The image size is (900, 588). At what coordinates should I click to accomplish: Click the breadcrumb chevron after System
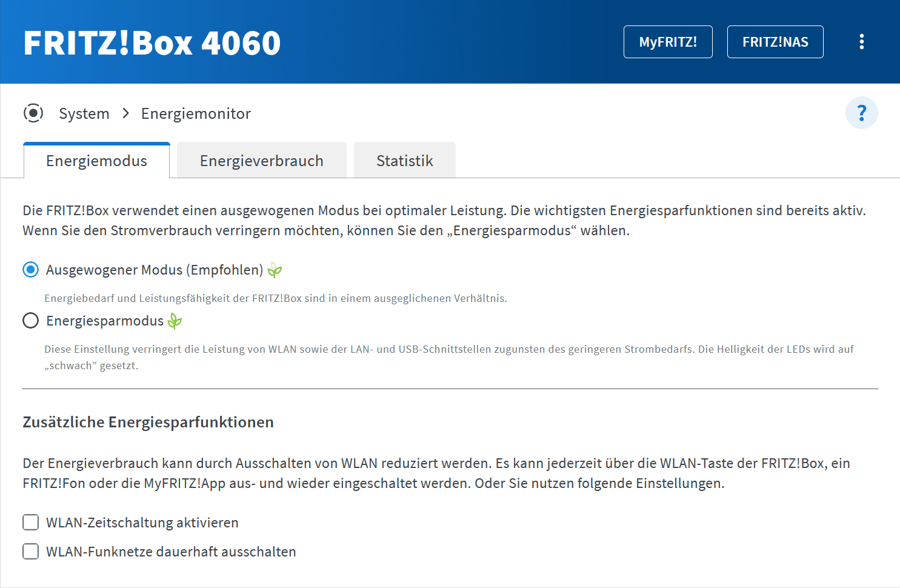(125, 113)
